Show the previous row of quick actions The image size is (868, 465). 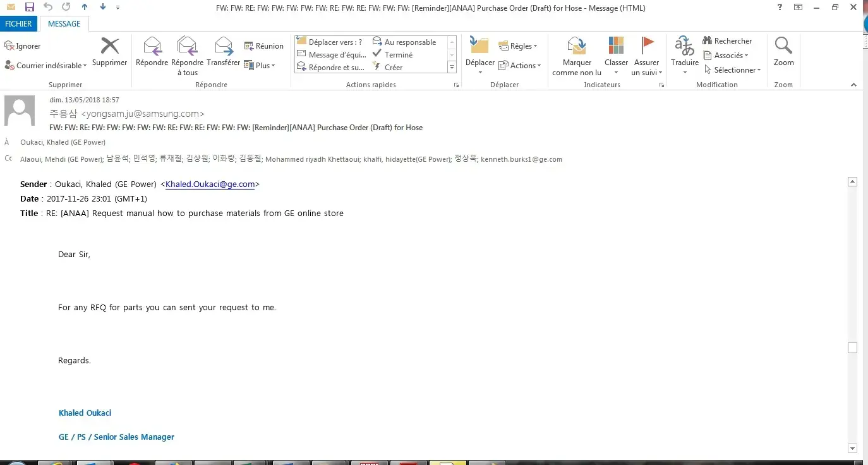[452, 42]
